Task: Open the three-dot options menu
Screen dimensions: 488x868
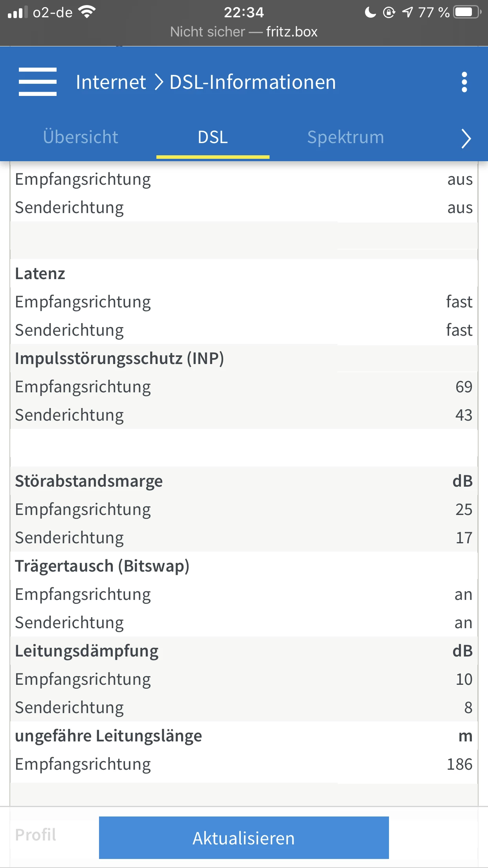Action: point(464,82)
